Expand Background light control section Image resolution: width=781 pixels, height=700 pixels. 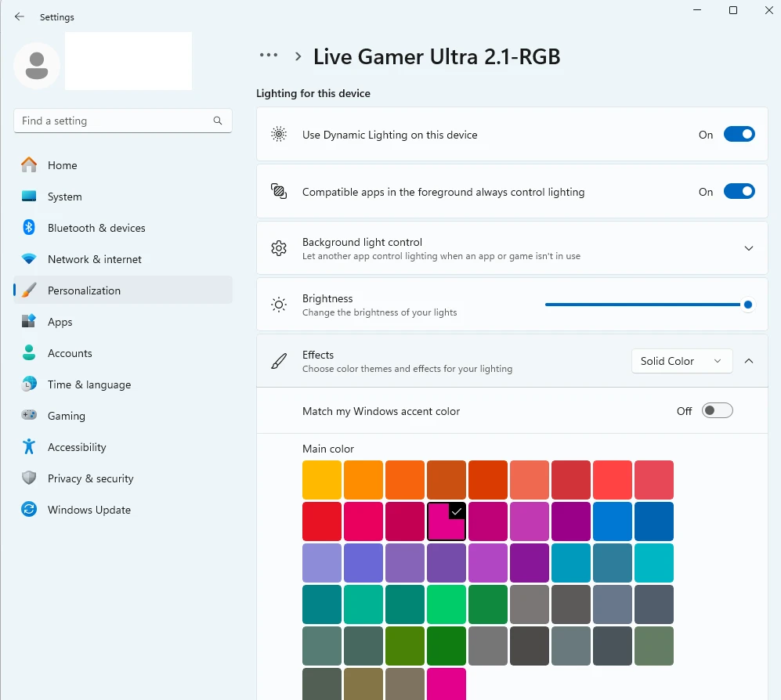coord(748,248)
